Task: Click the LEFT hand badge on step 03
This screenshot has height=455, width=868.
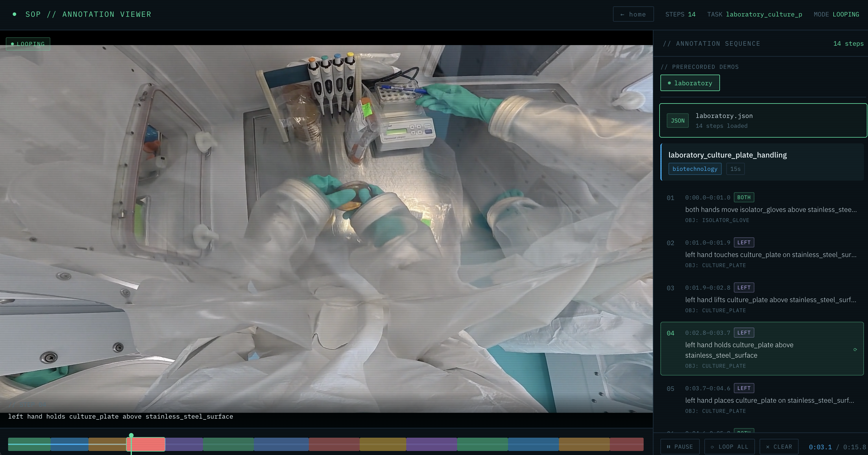Action: tap(744, 288)
